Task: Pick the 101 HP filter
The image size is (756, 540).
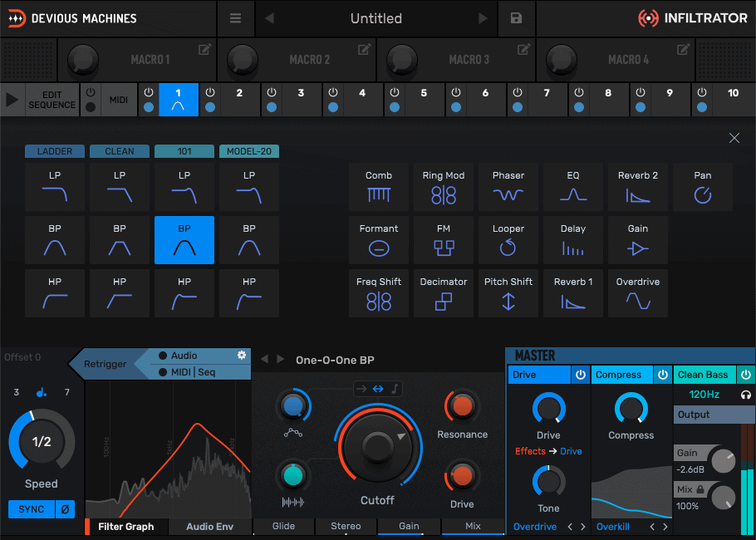Action: coord(184,293)
